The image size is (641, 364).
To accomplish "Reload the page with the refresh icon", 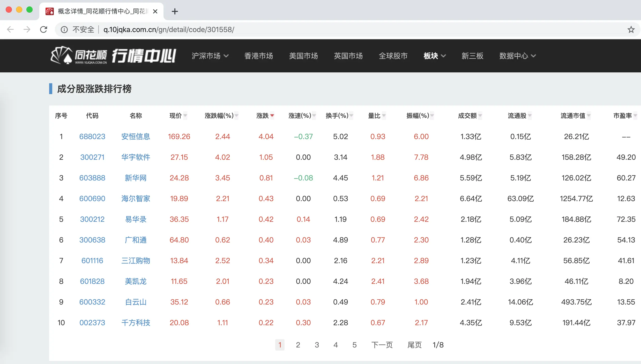I will (x=43, y=29).
